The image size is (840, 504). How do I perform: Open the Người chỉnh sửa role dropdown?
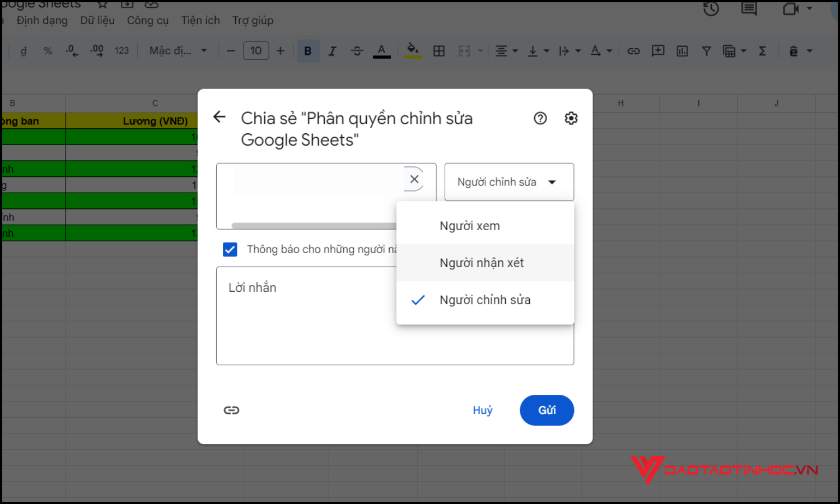(x=508, y=181)
